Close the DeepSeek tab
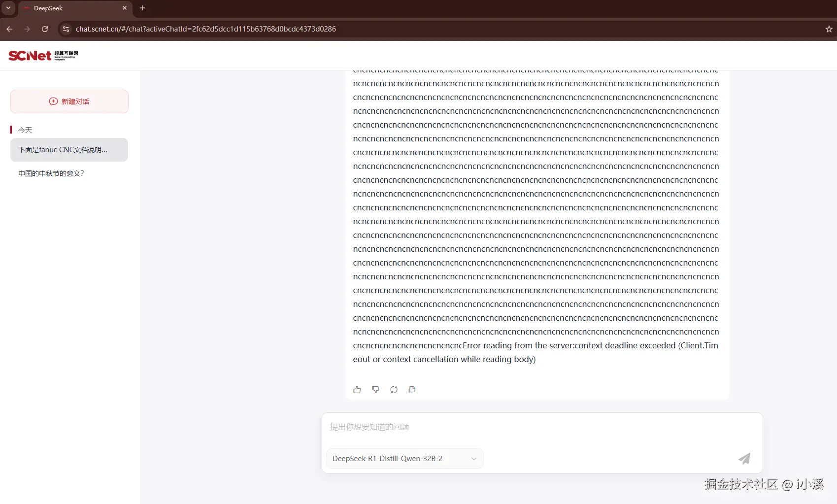Image resolution: width=837 pixels, height=504 pixels. (x=125, y=8)
